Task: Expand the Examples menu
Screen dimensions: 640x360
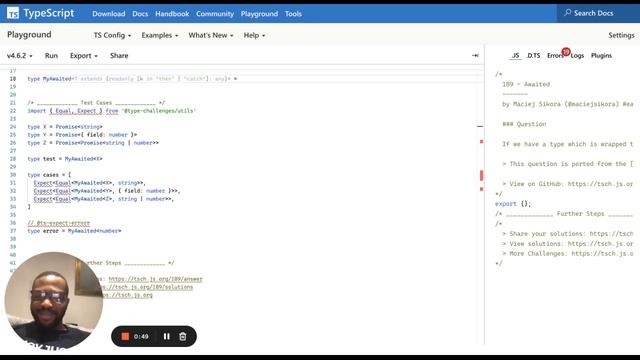Action: (160, 36)
